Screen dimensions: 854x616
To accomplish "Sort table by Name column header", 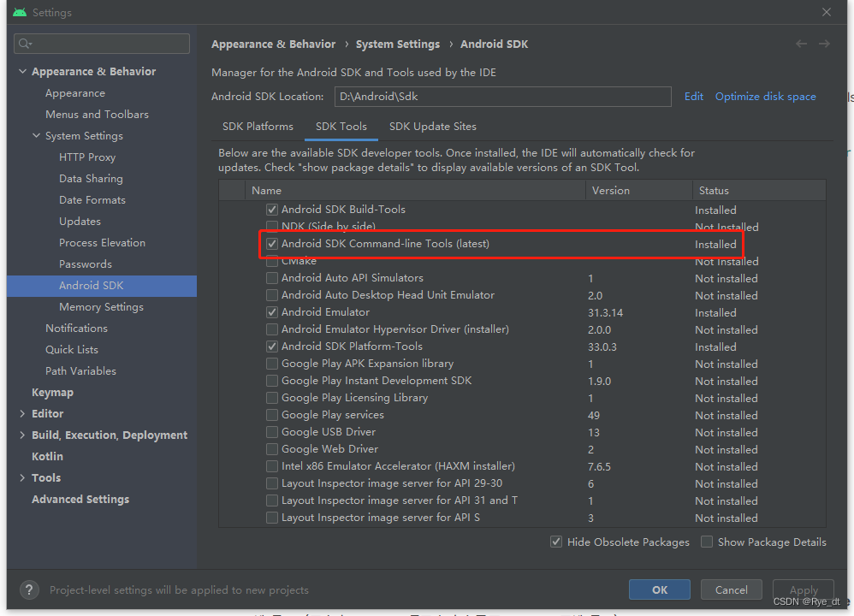I will [x=416, y=190].
